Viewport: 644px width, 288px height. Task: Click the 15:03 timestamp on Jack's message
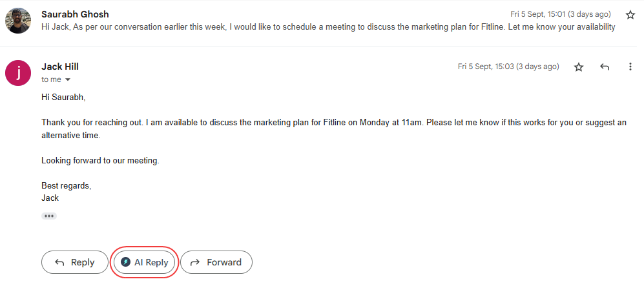click(508, 67)
